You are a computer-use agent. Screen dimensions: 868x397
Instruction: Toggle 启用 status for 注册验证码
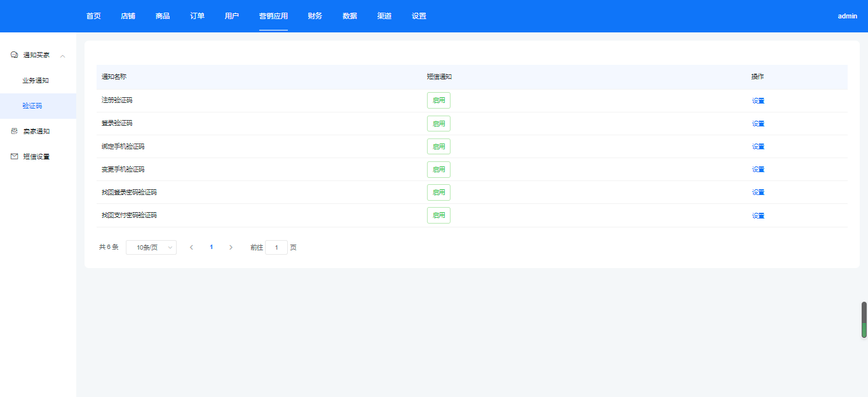(438, 100)
